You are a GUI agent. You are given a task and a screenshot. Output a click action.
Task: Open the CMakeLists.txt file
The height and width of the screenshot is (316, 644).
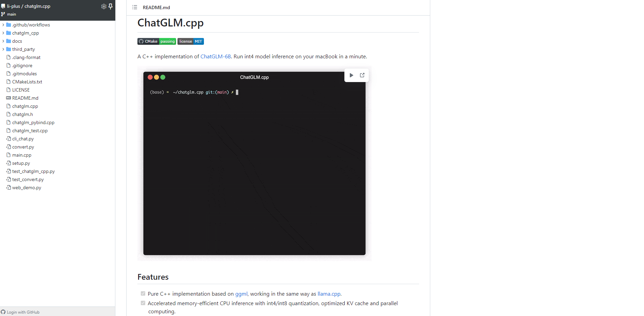pyautogui.click(x=27, y=82)
